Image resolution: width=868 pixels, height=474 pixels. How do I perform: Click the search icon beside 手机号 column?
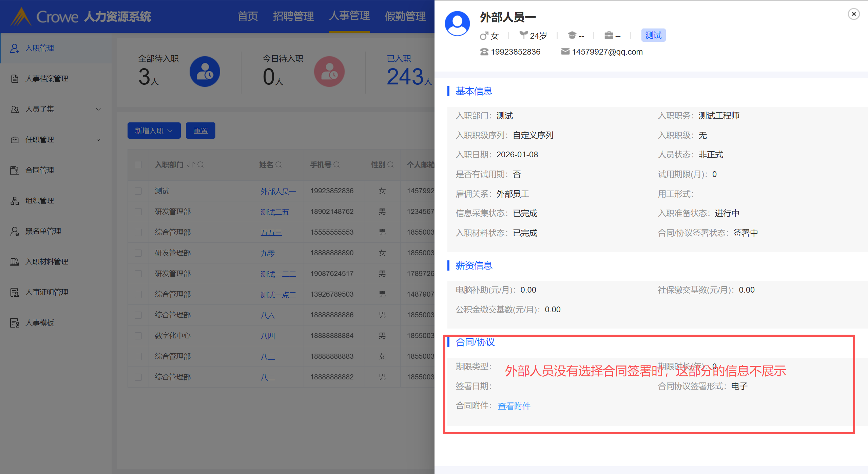point(336,165)
